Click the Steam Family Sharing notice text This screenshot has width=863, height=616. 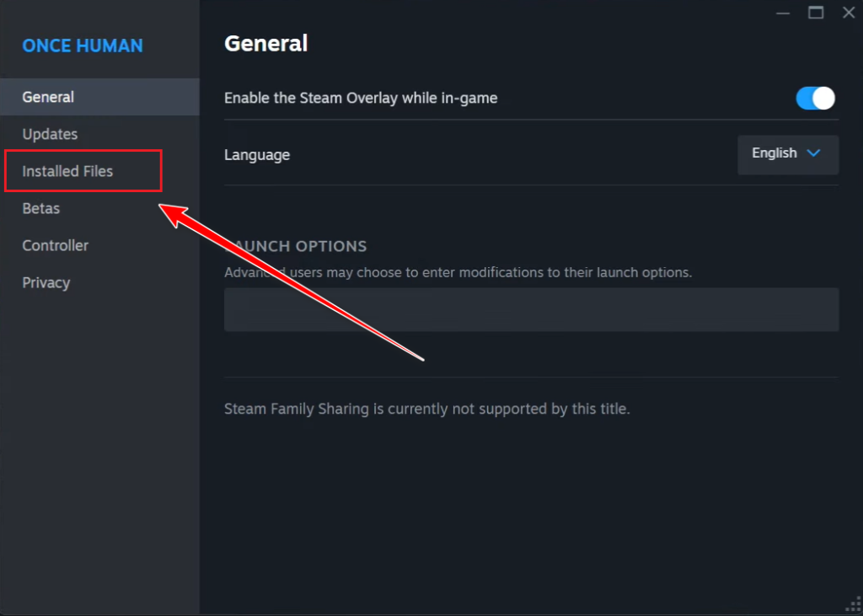coord(426,410)
